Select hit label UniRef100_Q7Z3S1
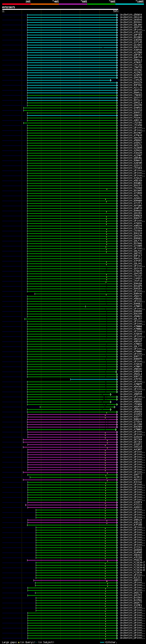Image resolution: width=146 pixels, height=644 pixels. click(131, 548)
